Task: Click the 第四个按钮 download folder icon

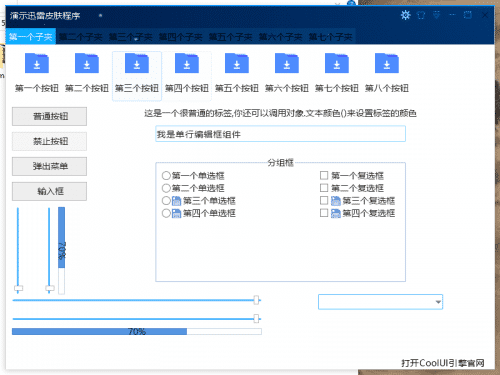Action: tap(187, 63)
